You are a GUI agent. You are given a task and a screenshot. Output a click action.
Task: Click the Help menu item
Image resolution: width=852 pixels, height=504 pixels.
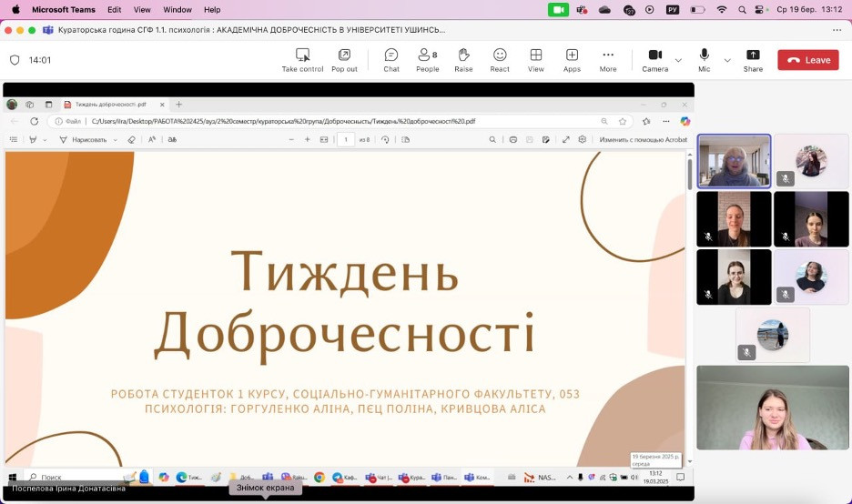tap(212, 10)
